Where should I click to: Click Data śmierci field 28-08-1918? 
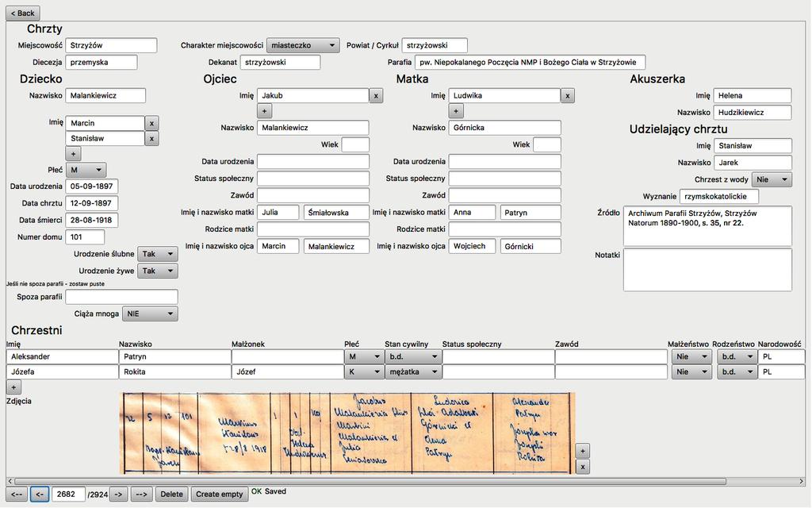coord(92,221)
